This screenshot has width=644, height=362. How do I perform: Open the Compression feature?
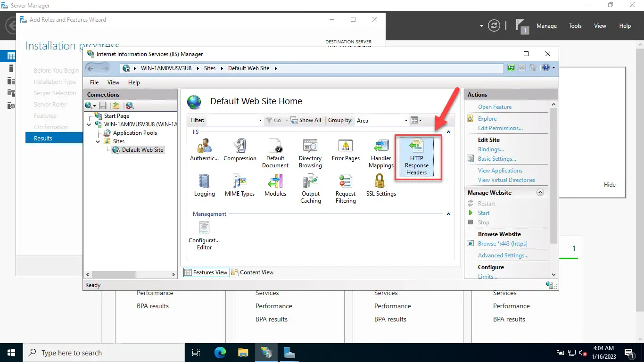(240, 150)
